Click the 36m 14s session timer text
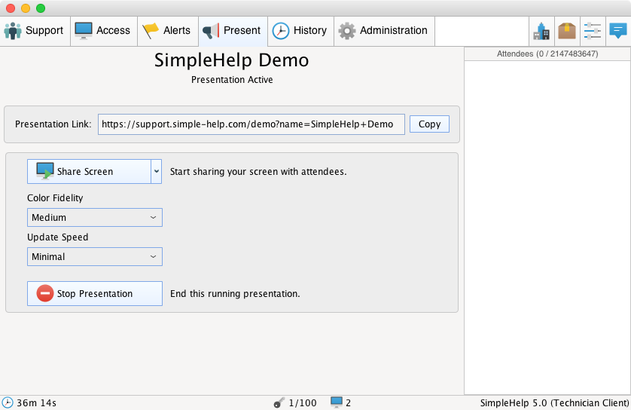 coord(37,403)
